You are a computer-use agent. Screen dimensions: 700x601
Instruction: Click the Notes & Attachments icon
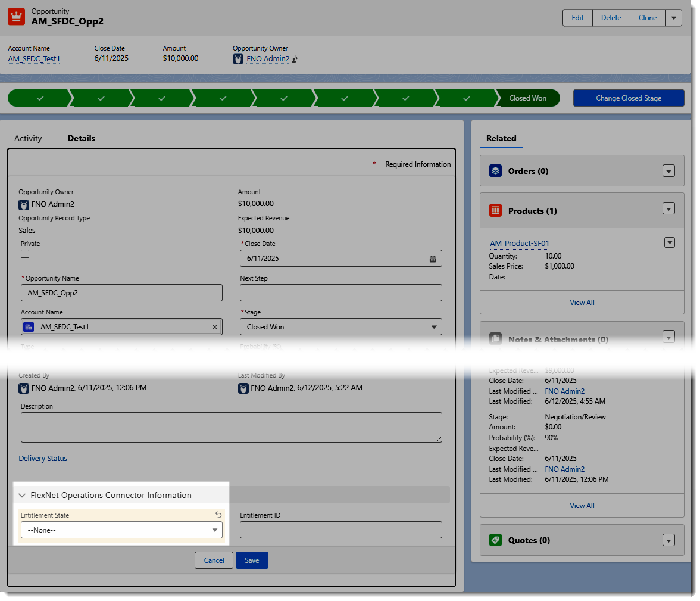(495, 339)
